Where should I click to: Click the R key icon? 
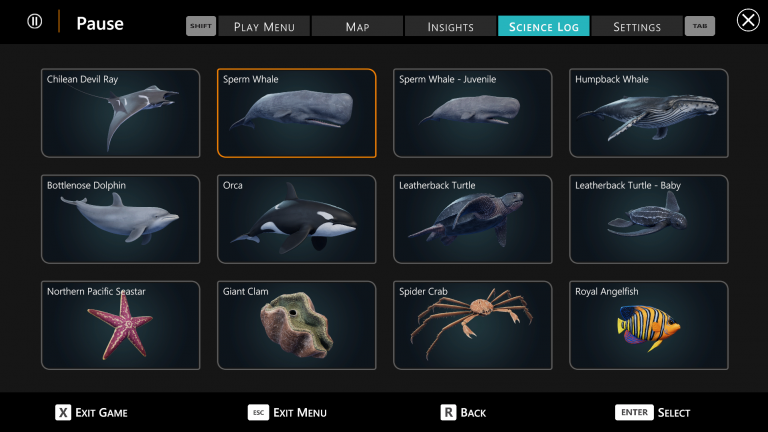448,412
